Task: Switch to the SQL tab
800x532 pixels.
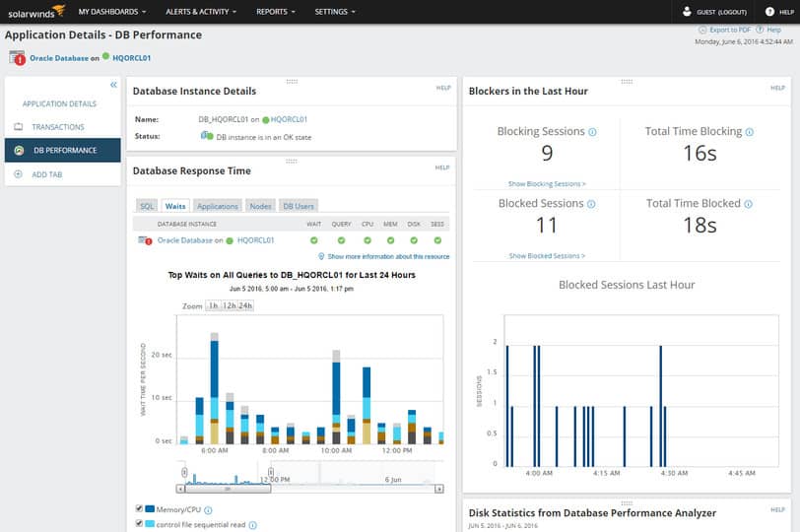Action: [x=147, y=206]
